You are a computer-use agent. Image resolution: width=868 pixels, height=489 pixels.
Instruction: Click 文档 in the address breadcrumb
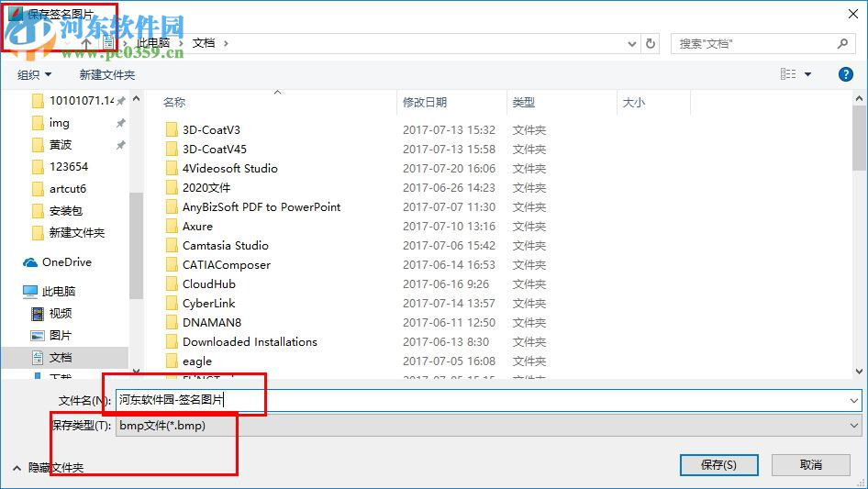point(203,43)
